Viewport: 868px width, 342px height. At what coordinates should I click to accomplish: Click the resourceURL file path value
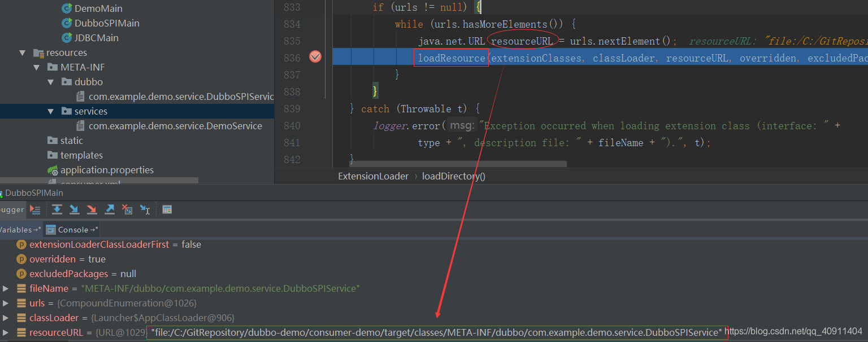(x=437, y=332)
